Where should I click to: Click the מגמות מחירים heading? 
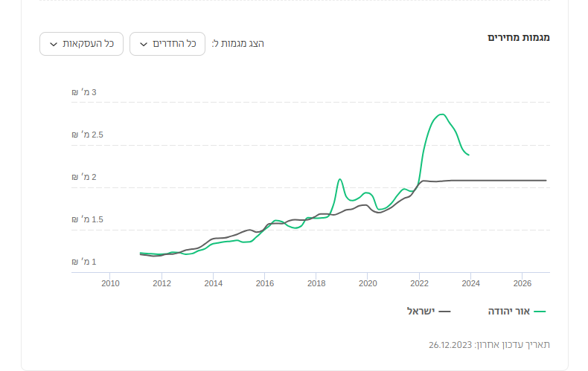click(519, 37)
